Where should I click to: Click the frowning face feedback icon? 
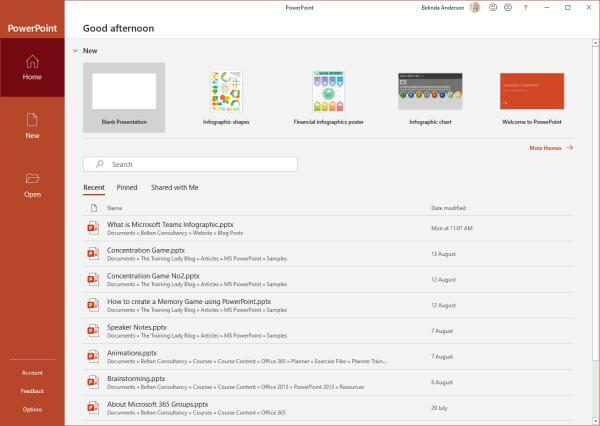(508, 7)
